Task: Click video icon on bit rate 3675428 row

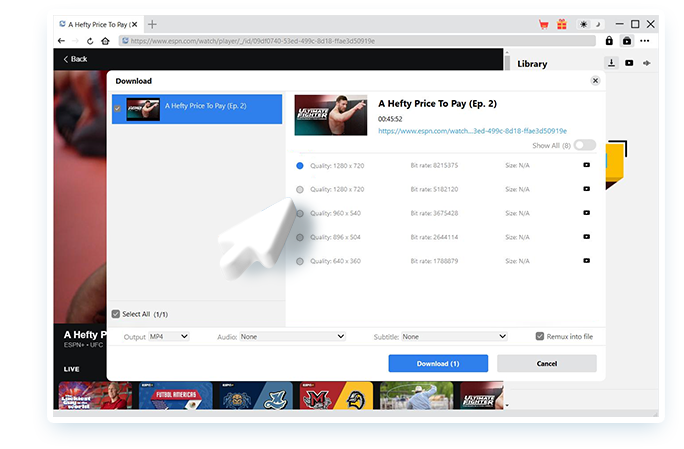Action: pos(587,213)
